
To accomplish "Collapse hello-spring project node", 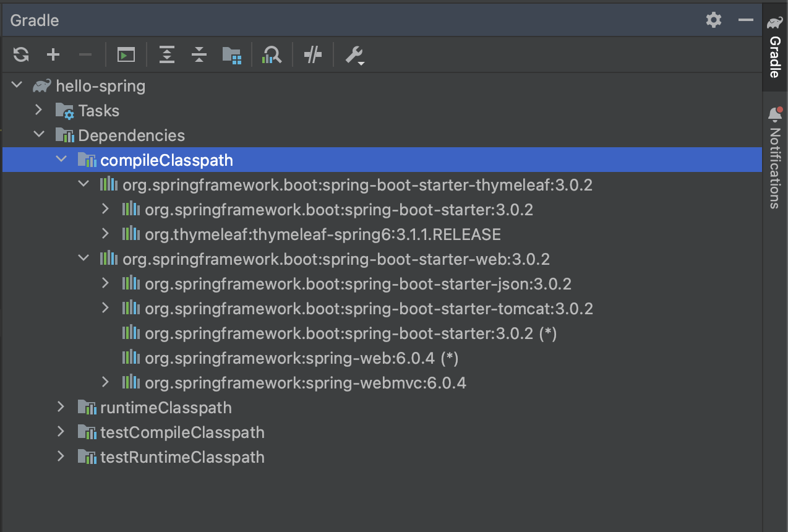I will [x=17, y=85].
